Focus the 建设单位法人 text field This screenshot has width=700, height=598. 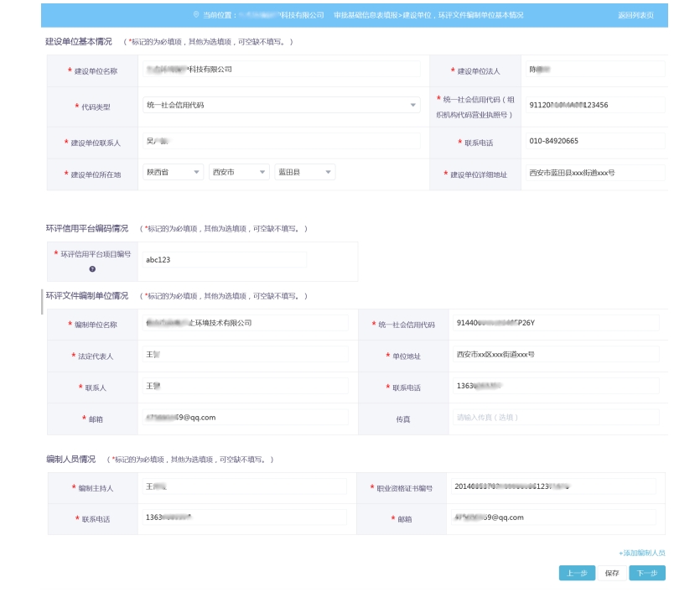tap(594, 70)
